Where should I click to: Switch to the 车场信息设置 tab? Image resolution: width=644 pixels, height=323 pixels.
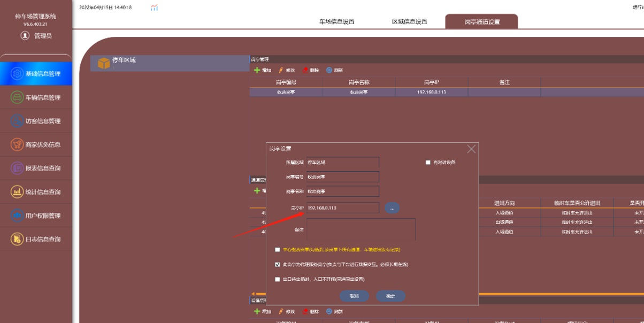[337, 22]
